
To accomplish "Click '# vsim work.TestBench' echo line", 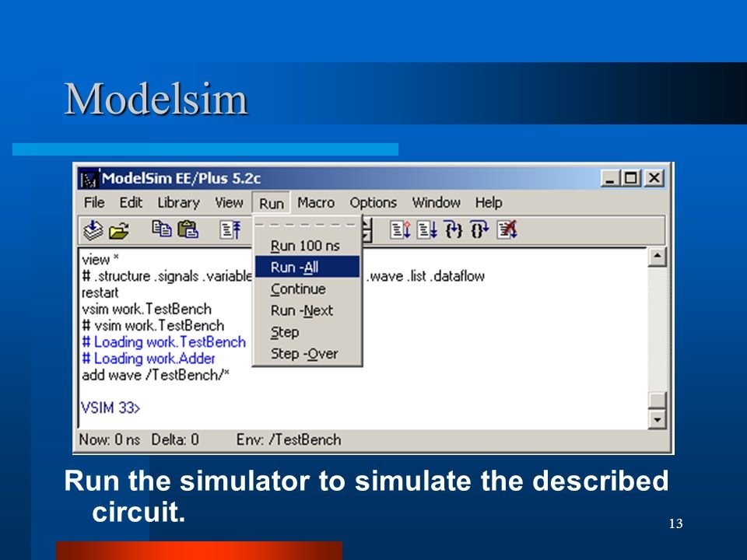I will click(x=153, y=326).
